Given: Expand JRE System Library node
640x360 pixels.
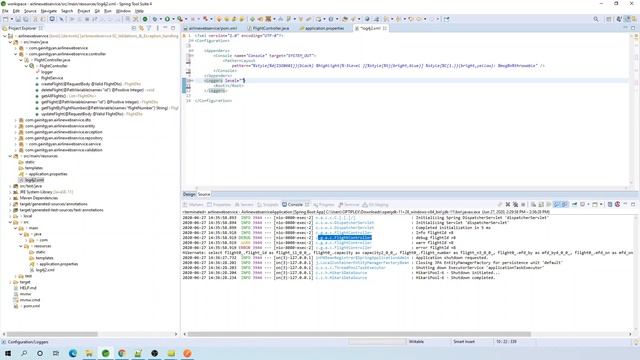Looking at the screenshot, I should (10, 192).
